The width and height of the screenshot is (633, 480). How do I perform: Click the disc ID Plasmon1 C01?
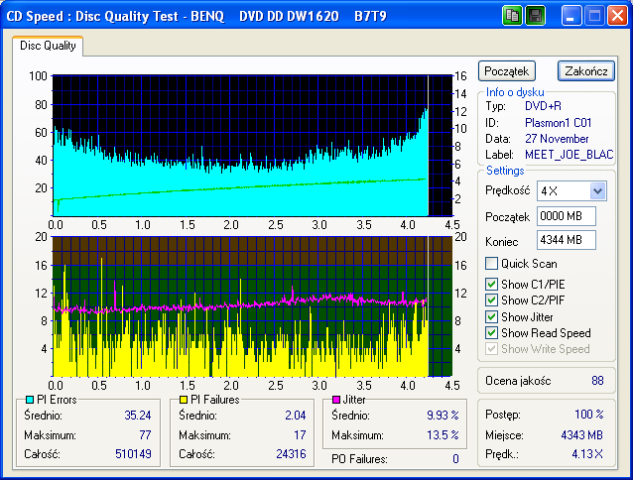(558, 123)
